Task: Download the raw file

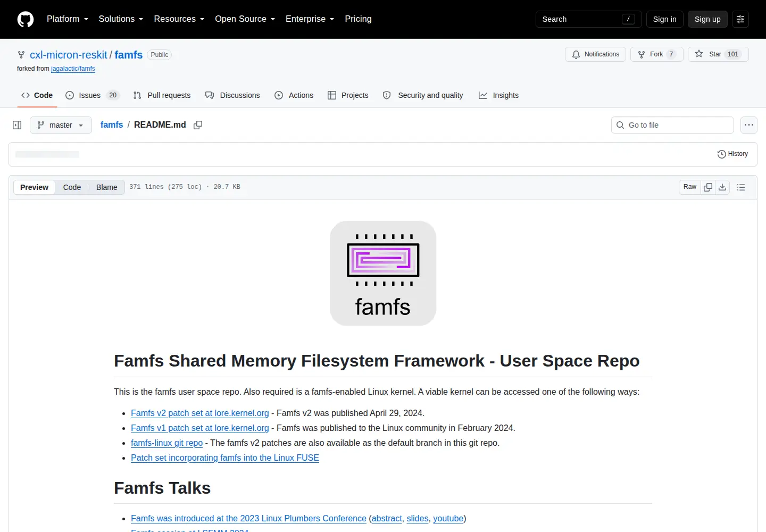Action: pos(722,187)
